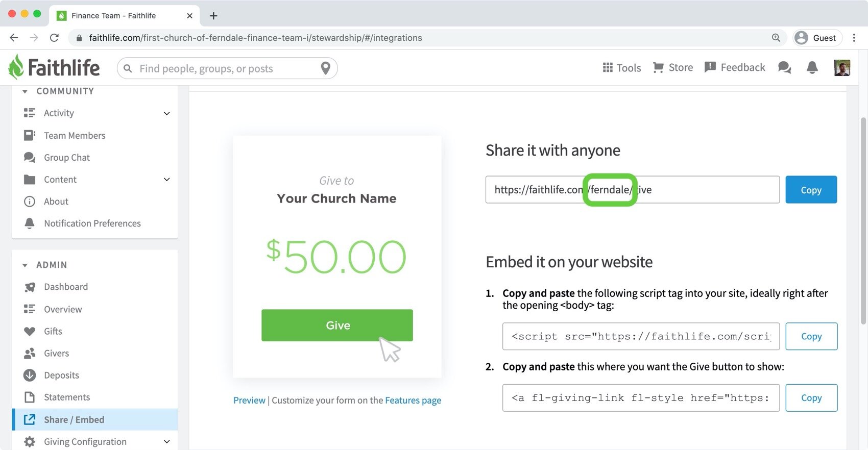The width and height of the screenshot is (868, 450).
Task: Expand the Giving Configuration chevron
Action: pos(166,442)
